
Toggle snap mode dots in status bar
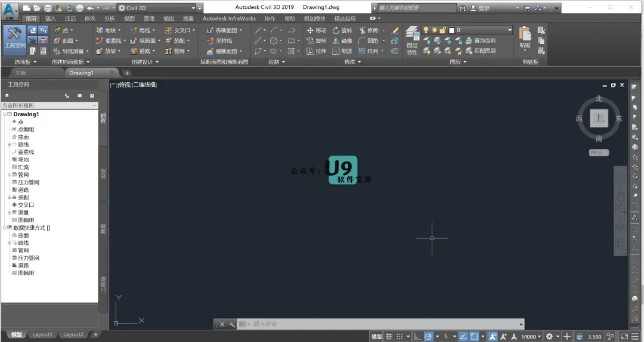pos(399,337)
